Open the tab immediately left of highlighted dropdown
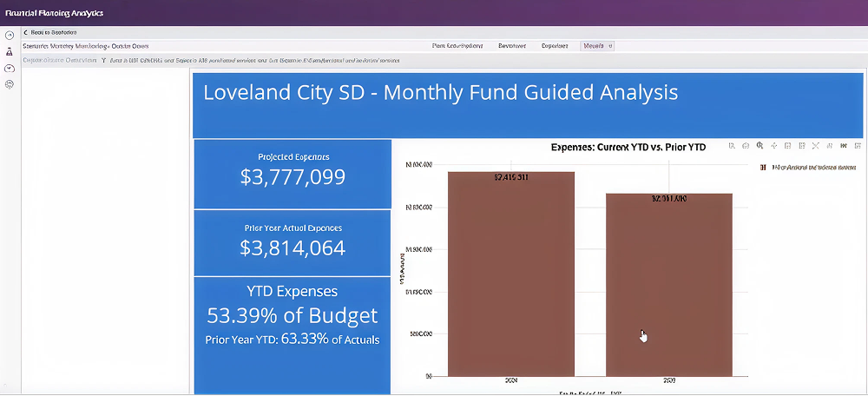This screenshot has width=868, height=396. (555, 46)
